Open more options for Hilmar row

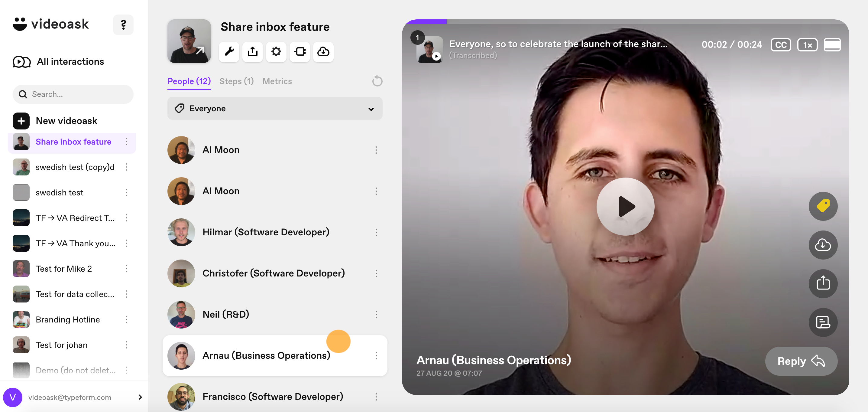[x=376, y=232]
